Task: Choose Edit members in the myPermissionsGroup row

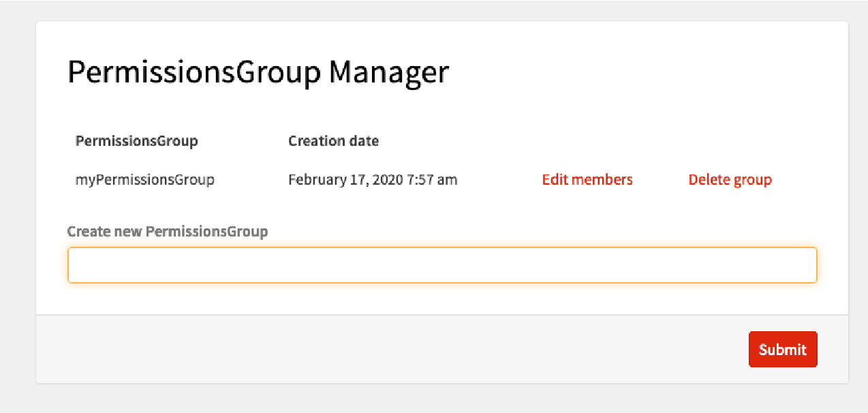Action: [x=587, y=180]
